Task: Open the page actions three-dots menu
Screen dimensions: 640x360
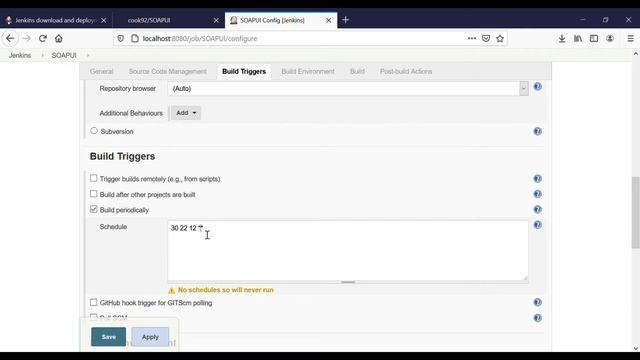Action: [x=472, y=38]
